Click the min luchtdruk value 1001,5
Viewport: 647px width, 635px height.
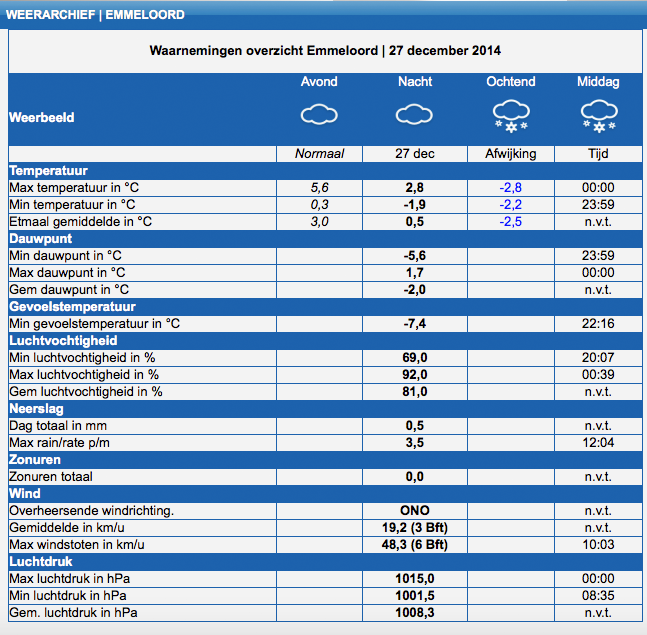tap(415, 596)
